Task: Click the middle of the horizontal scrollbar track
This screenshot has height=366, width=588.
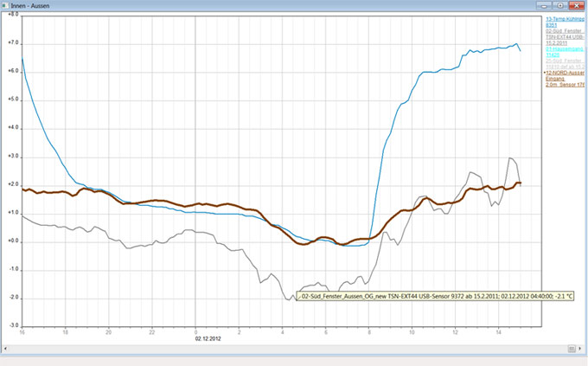Action: (x=285, y=348)
